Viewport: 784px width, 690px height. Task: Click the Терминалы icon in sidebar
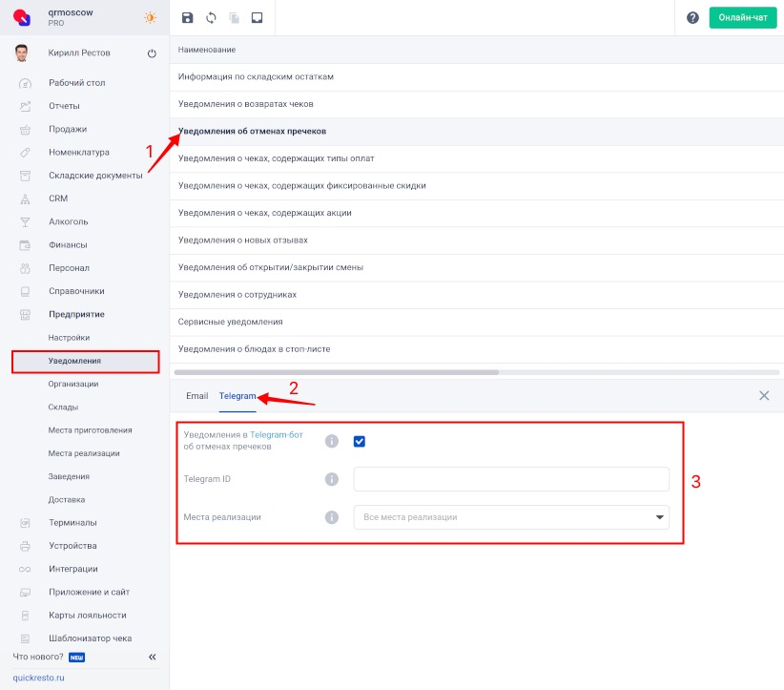pos(25,523)
